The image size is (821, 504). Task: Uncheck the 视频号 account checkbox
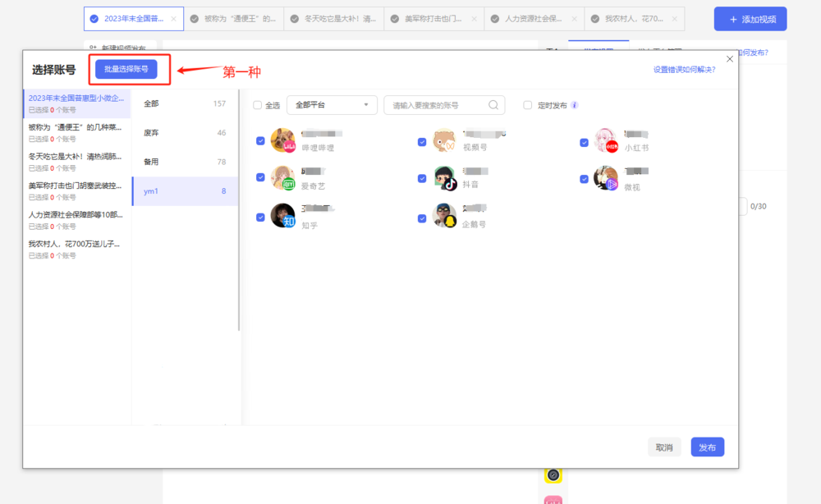pos(422,141)
